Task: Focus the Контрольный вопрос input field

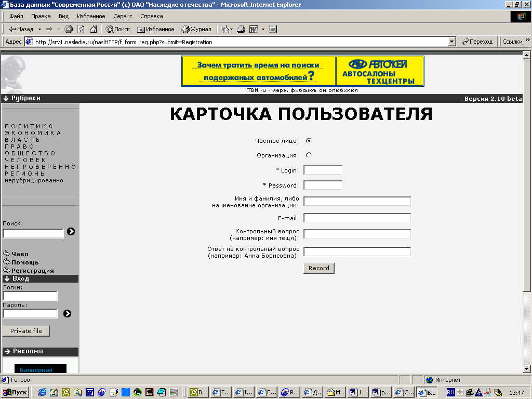Action: [357, 234]
